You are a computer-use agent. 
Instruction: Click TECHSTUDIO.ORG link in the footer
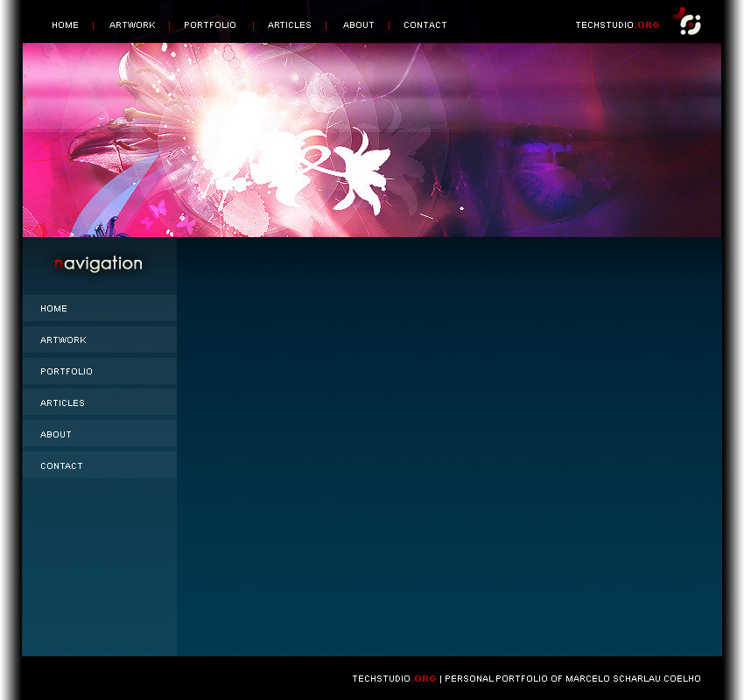pos(394,679)
